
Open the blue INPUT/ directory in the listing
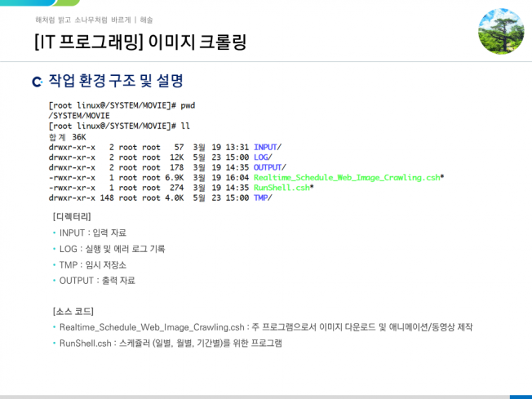(267, 146)
